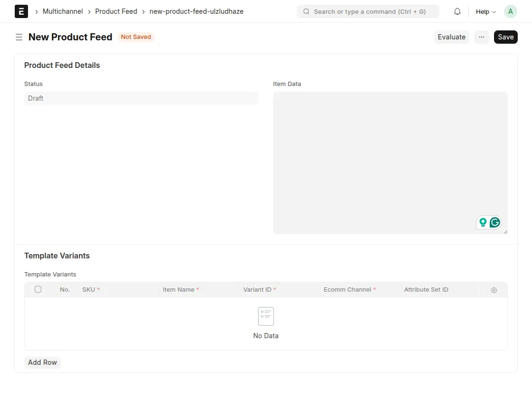Click the search magnifier icon

pyautogui.click(x=306, y=11)
